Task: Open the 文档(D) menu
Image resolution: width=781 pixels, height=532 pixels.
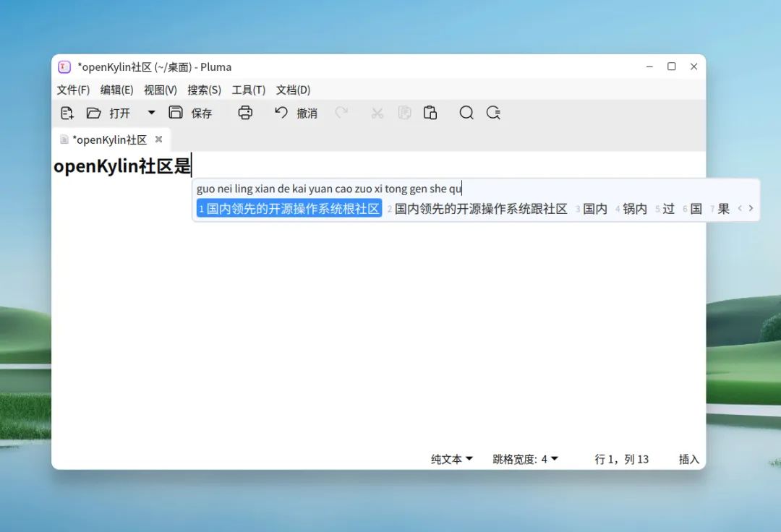Action: pyautogui.click(x=294, y=90)
